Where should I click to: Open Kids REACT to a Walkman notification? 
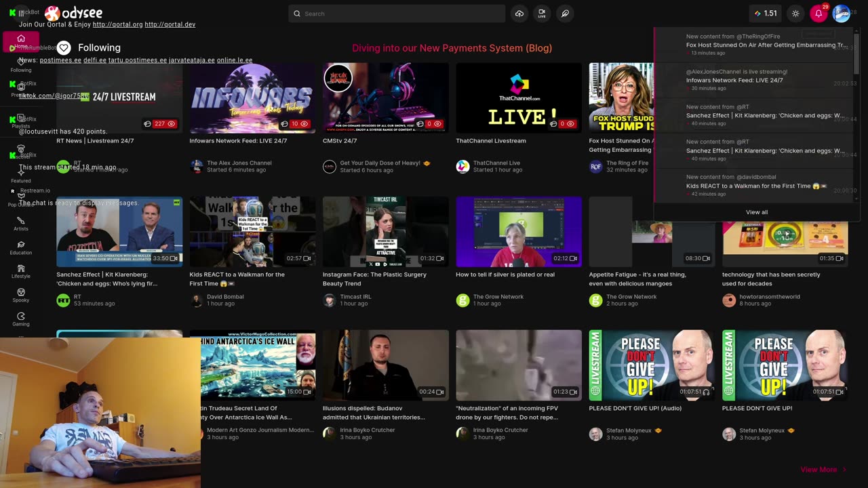[753, 186]
